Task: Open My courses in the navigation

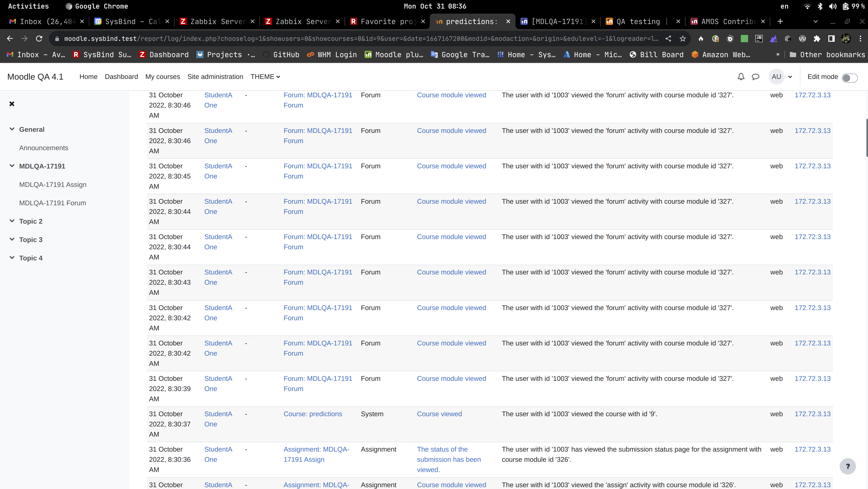Action: pyautogui.click(x=163, y=77)
